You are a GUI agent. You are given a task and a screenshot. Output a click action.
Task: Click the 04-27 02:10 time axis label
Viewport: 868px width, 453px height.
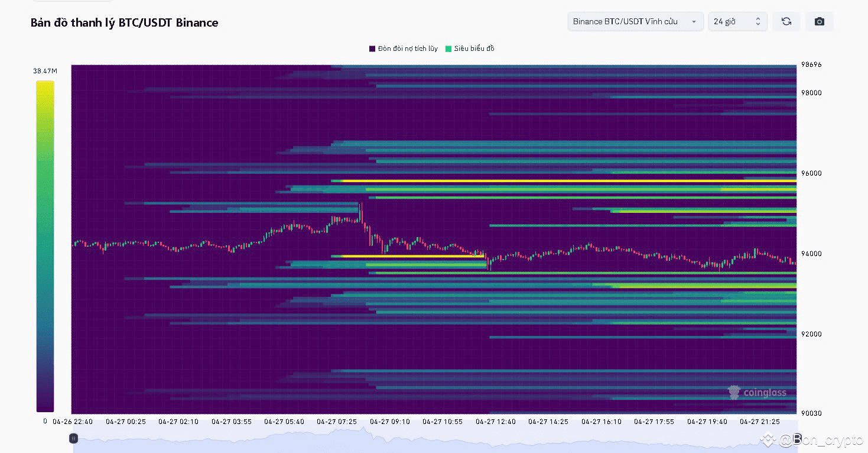coord(178,422)
